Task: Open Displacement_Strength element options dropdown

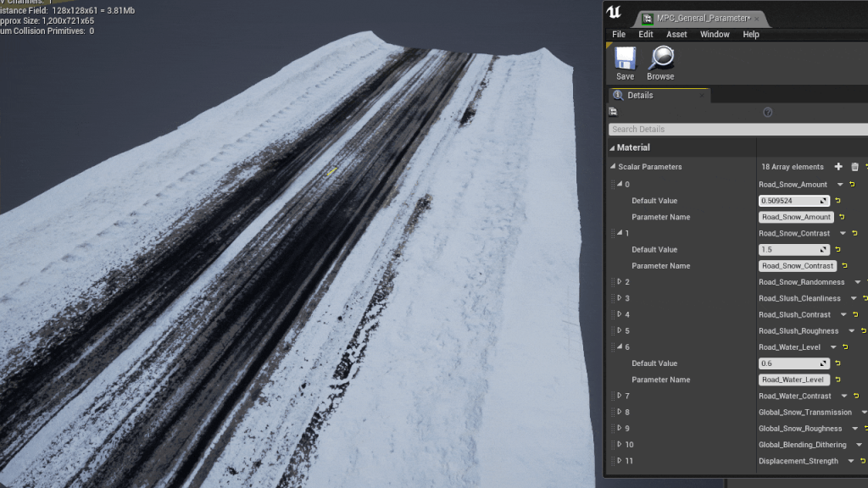Action: [851, 462]
